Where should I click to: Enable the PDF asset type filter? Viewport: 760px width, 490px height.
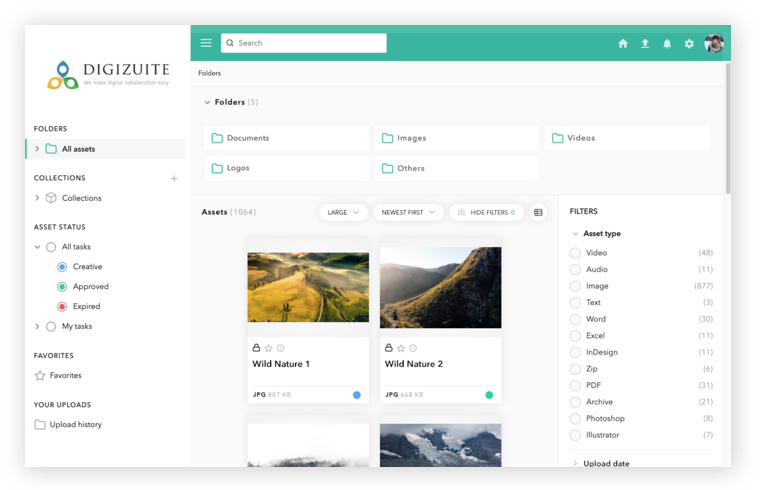click(575, 385)
